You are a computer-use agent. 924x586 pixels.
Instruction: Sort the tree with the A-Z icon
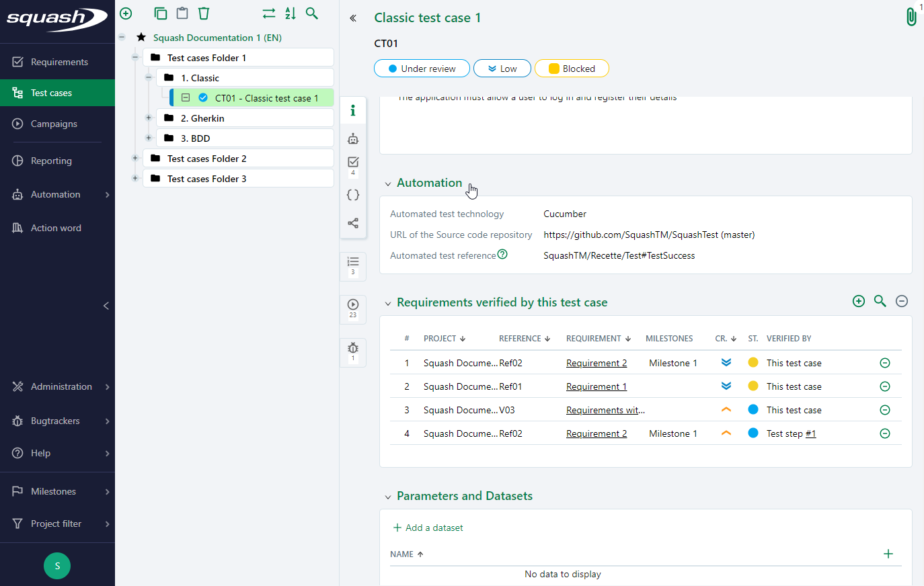click(x=290, y=13)
